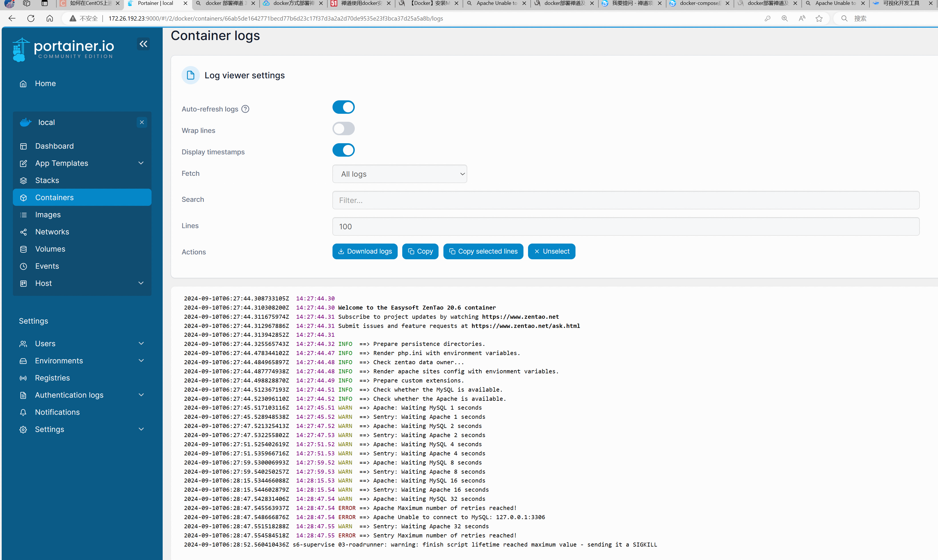Collapse the Portainer sidebar with double-chevron icon
This screenshot has height=560, width=938.
tap(144, 44)
